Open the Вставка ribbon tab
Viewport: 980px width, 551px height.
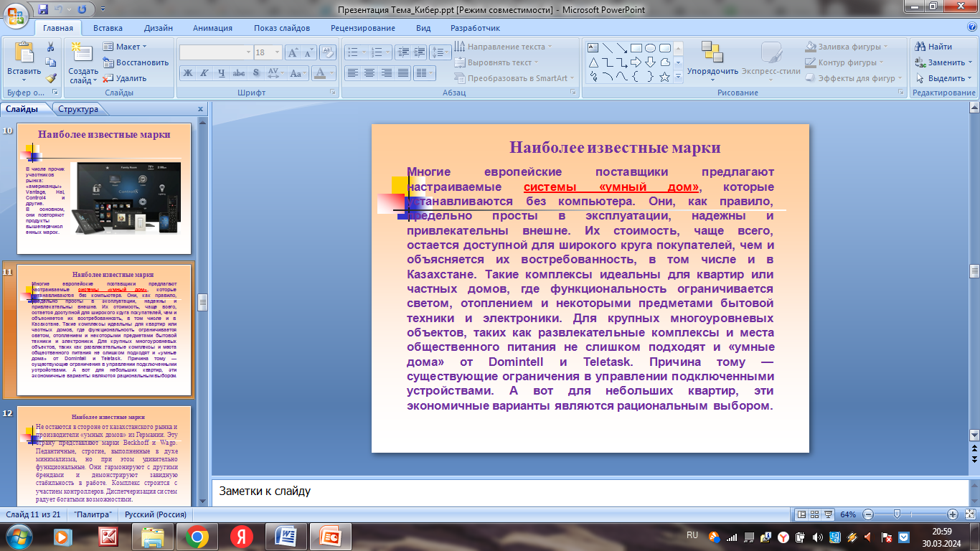click(108, 28)
